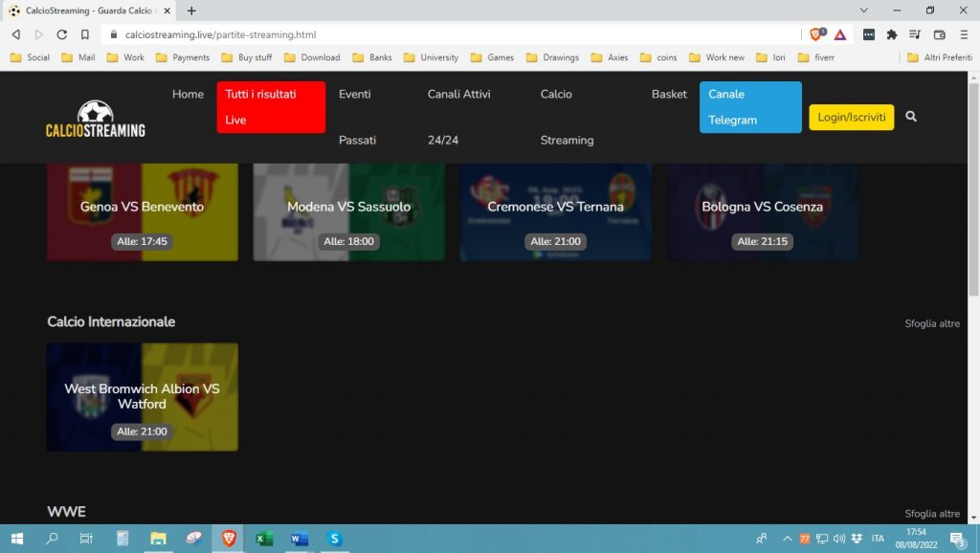Open the Brave Wallet icon in the toolbar
This screenshot has height=553, width=980.
tap(939, 33)
